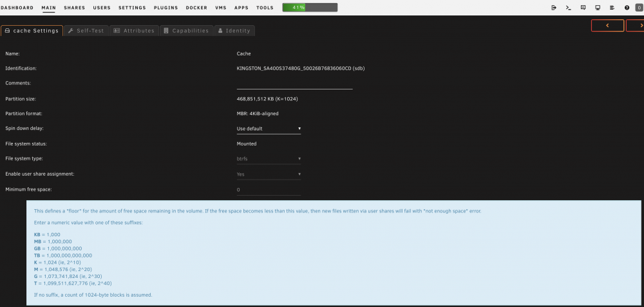Open the Settings menu
The height and width of the screenshot is (307, 644).
coord(132,8)
